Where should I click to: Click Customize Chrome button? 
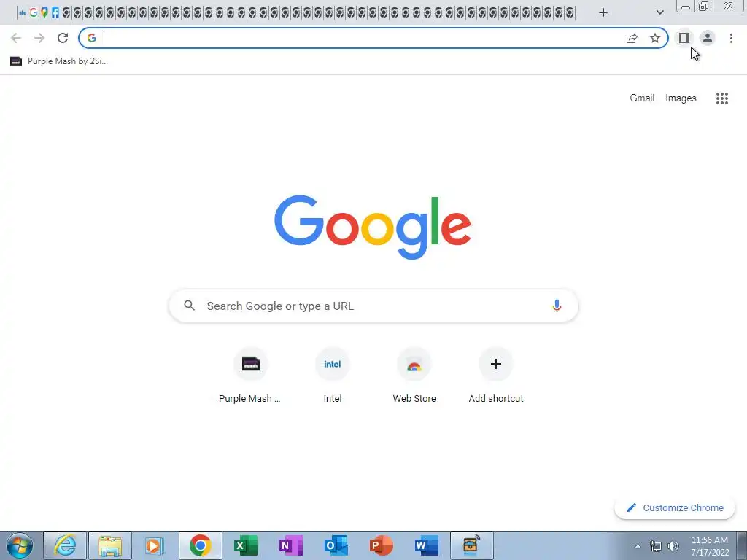coord(675,507)
